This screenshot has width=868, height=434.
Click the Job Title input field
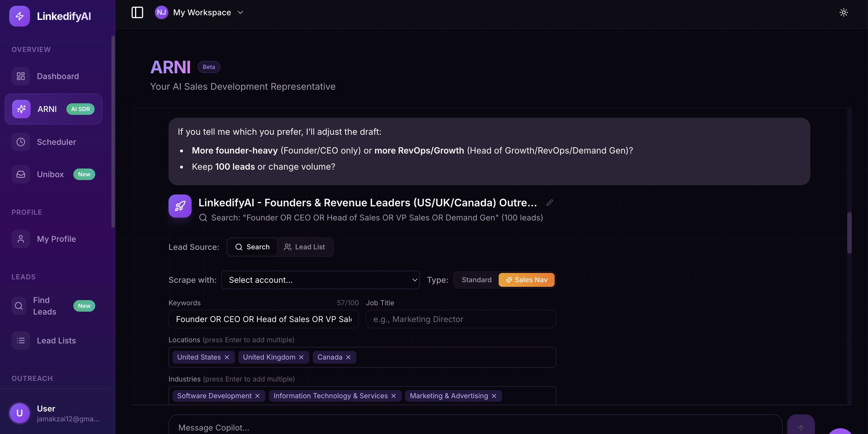click(x=461, y=319)
